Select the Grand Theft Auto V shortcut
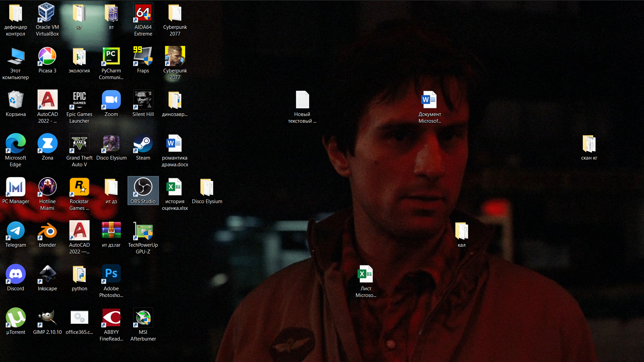The width and height of the screenshot is (644, 362). (x=79, y=150)
